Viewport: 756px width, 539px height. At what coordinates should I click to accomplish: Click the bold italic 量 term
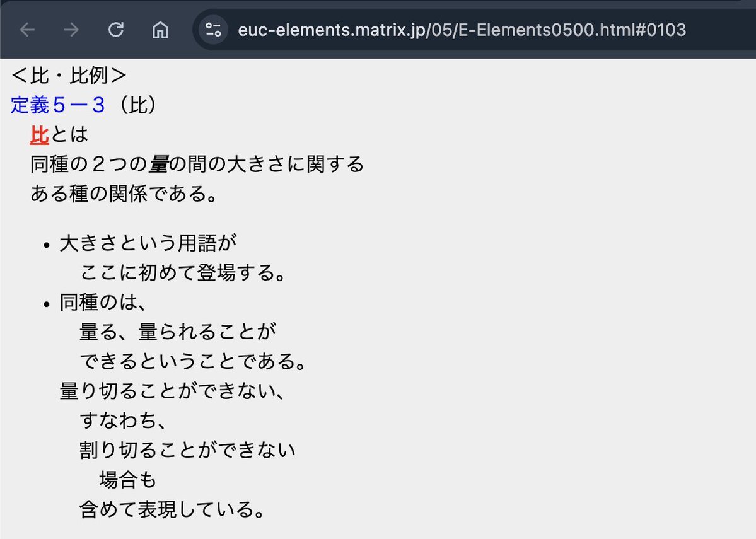[x=158, y=164]
